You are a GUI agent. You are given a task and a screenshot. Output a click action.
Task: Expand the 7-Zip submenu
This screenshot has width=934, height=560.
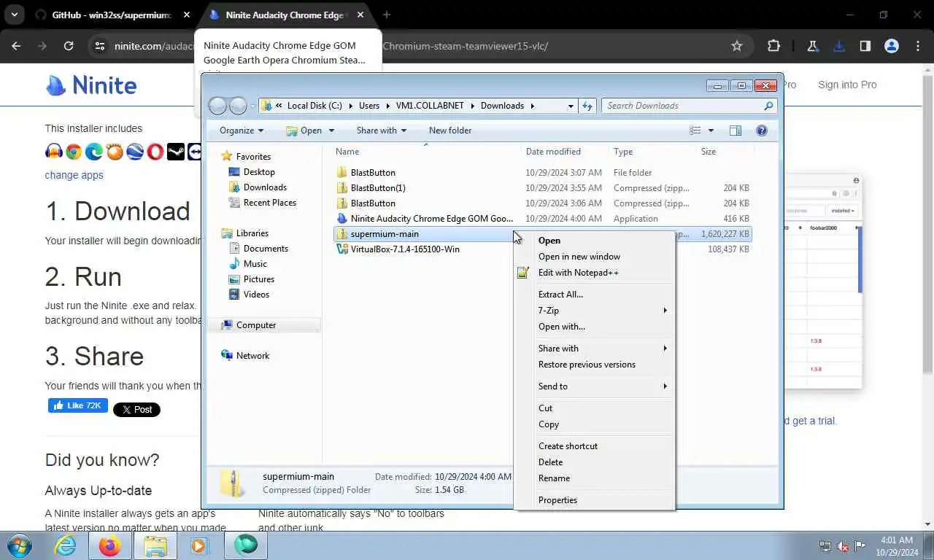(x=595, y=311)
